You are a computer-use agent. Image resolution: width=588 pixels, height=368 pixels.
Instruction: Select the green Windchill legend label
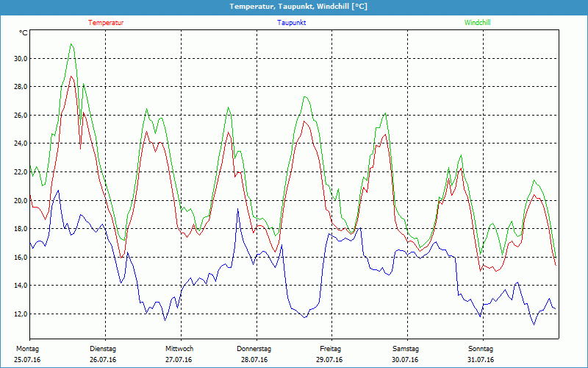(477, 23)
